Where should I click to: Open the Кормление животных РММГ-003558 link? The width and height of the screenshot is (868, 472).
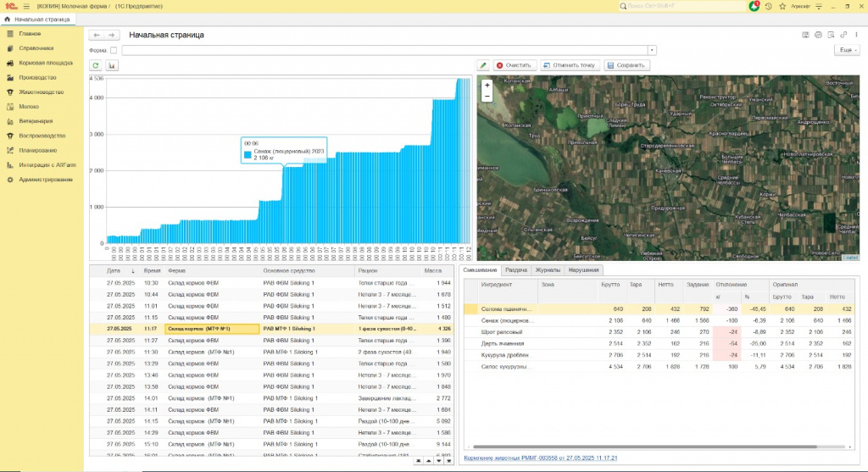pyautogui.click(x=539, y=458)
